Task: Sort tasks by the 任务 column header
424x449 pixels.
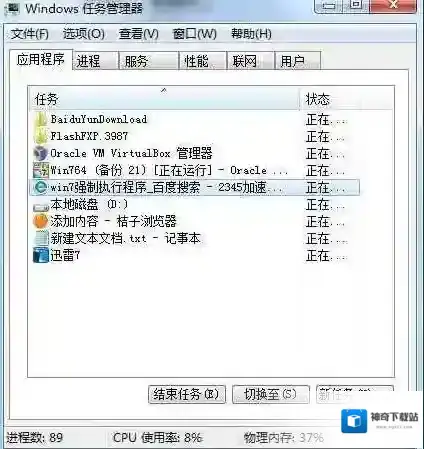Action: 163,98
